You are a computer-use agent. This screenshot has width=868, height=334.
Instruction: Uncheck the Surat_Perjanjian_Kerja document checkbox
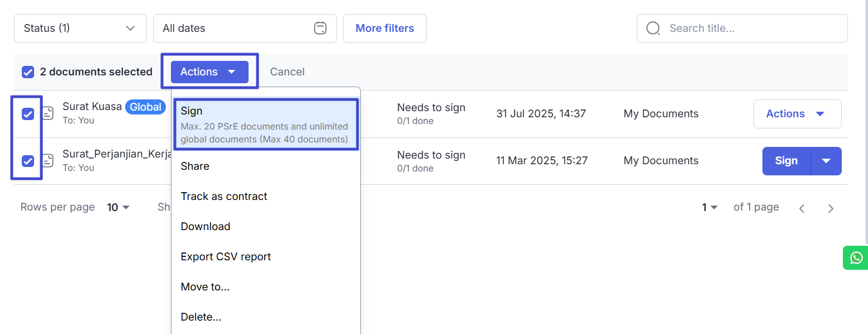(x=28, y=161)
